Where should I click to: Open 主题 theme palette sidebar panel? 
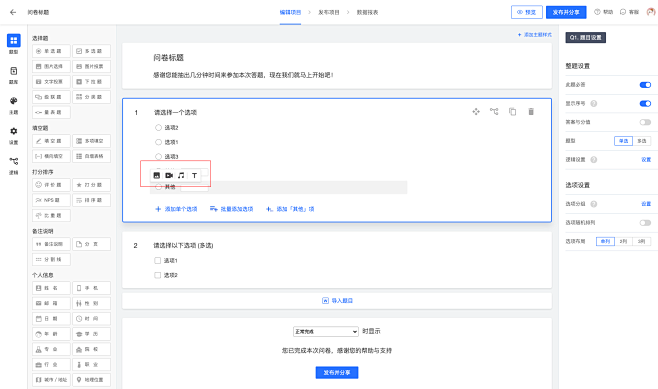coord(13,105)
